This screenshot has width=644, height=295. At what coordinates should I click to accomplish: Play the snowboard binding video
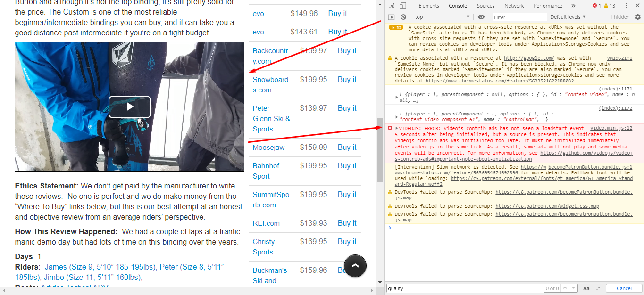click(x=130, y=107)
